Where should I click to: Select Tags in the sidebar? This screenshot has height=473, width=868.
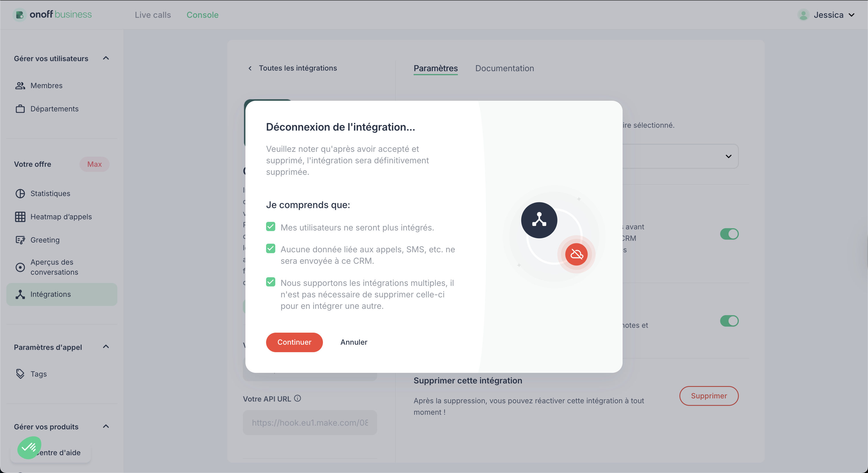(62, 374)
